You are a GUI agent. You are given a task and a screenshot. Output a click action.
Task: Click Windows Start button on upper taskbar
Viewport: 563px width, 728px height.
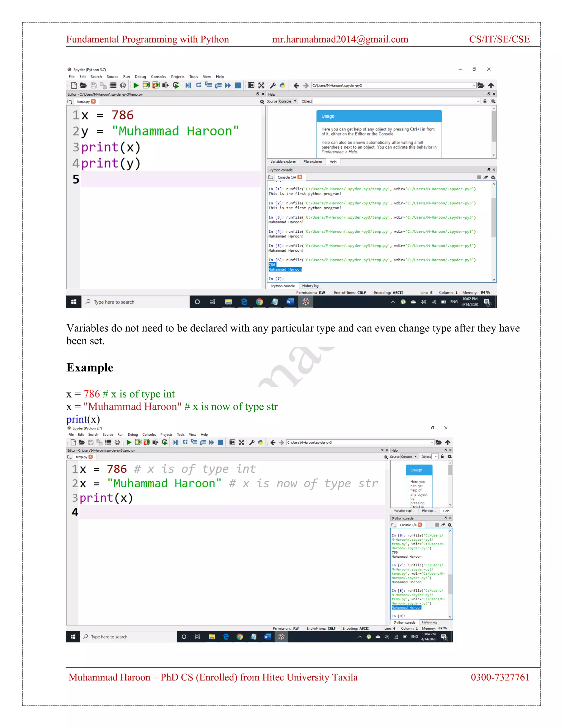[74, 302]
